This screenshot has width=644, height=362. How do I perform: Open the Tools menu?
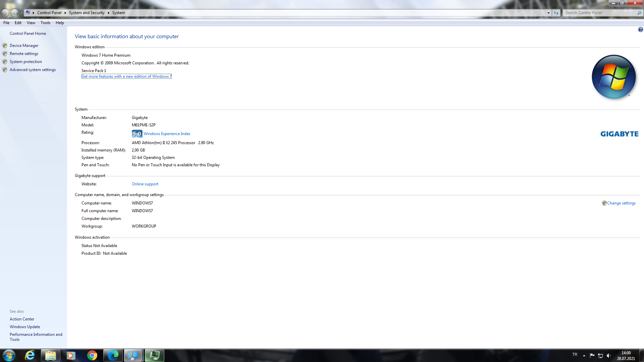tap(45, 23)
